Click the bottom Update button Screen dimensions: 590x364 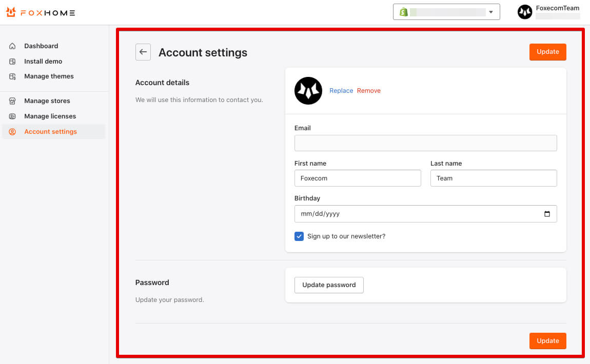coord(547,341)
